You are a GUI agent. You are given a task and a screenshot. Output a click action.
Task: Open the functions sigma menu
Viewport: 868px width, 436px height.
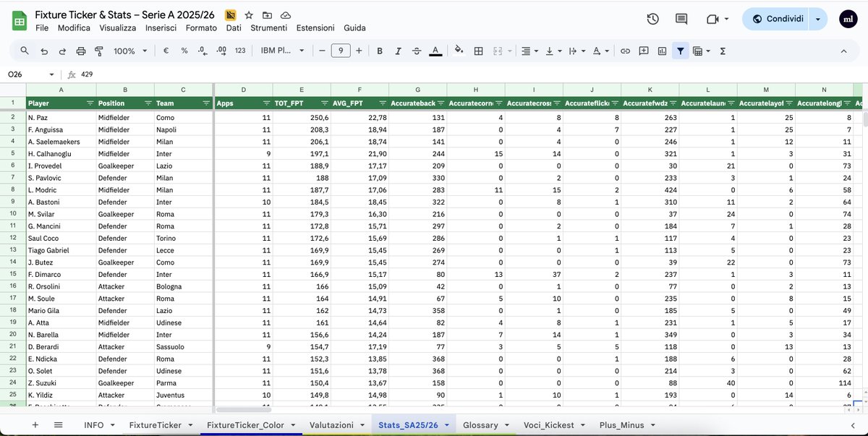723,51
